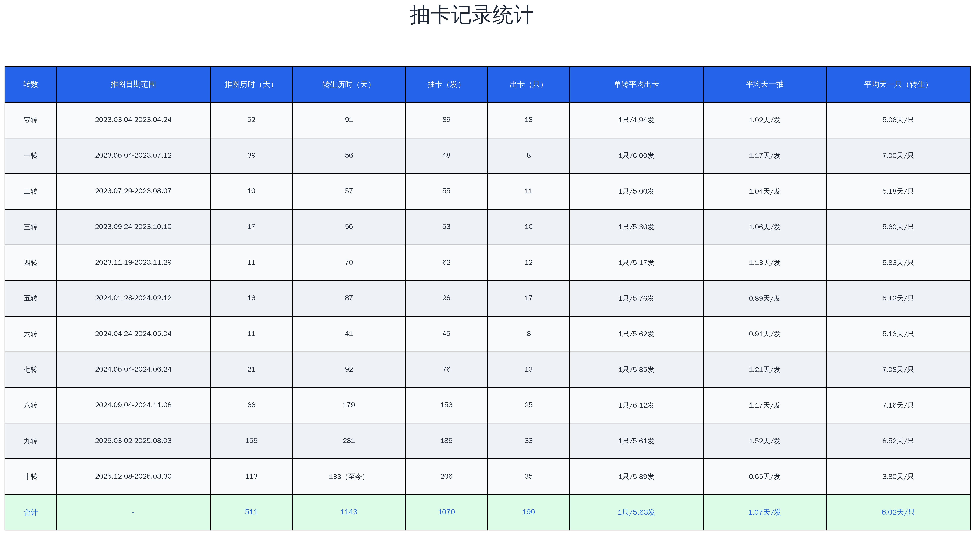Select the 转数 column header
975x560 pixels.
[30, 84]
